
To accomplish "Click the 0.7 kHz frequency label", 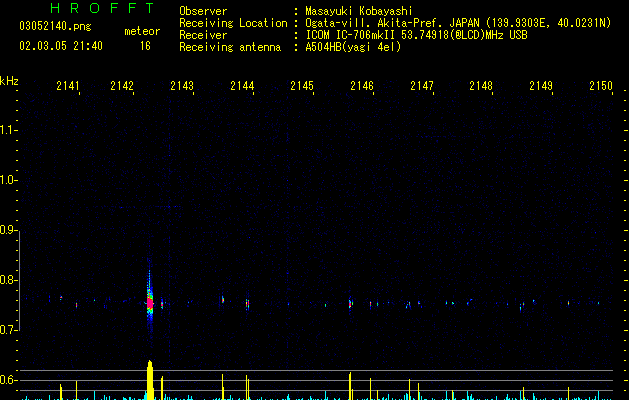I will click(x=8, y=330).
